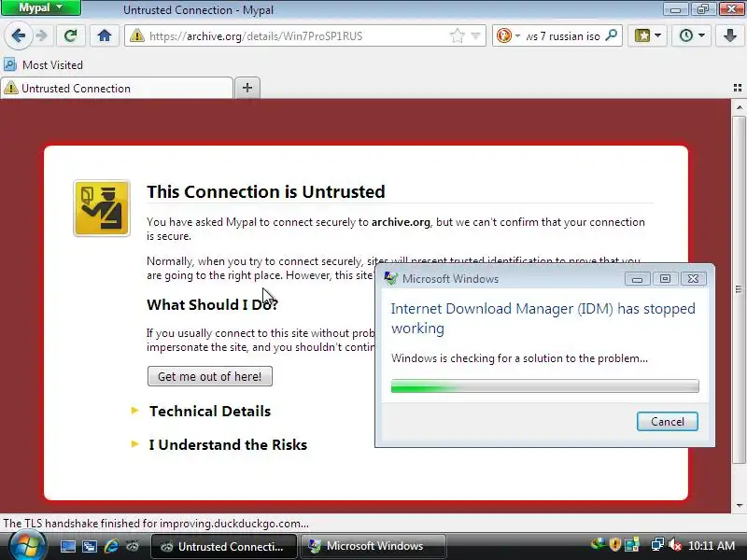Go back with the Back arrow button

coord(18,35)
